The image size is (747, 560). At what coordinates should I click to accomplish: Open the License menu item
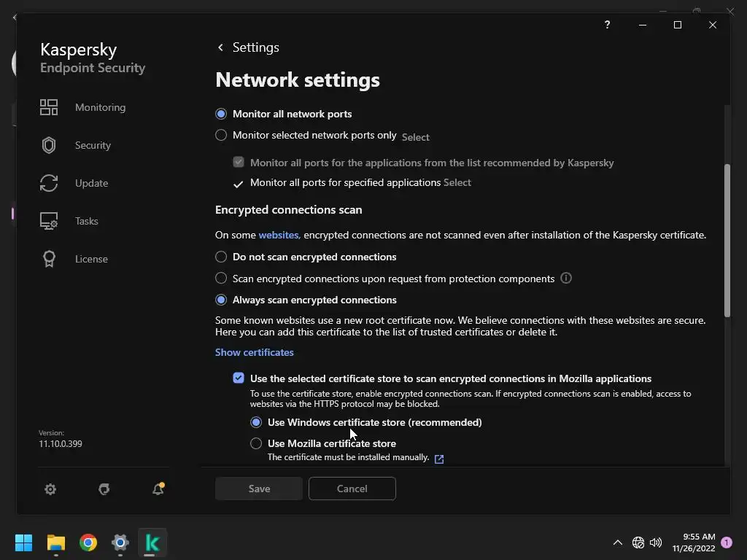click(91, 259)
